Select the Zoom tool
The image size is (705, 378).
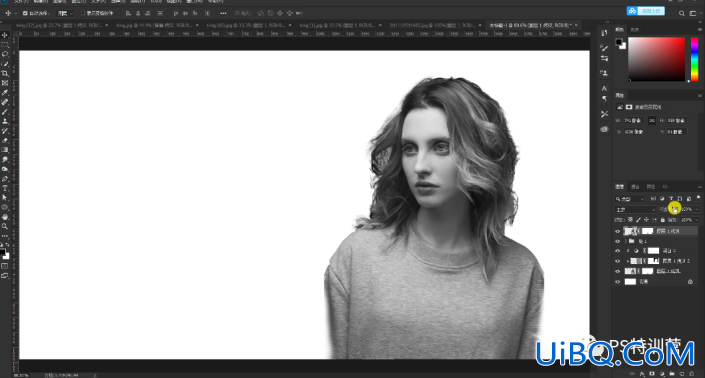pos(5,227)
